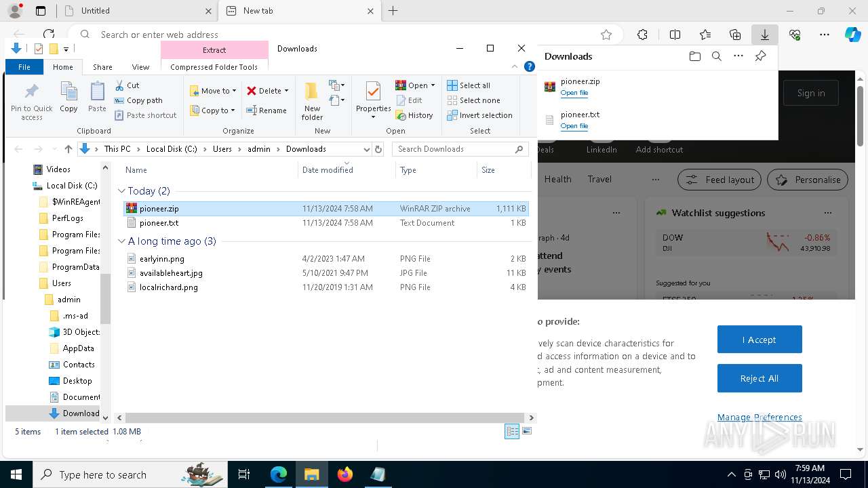Click Select none in ribbon
This screenshot has width=868, height=488.
coord(473,100)
